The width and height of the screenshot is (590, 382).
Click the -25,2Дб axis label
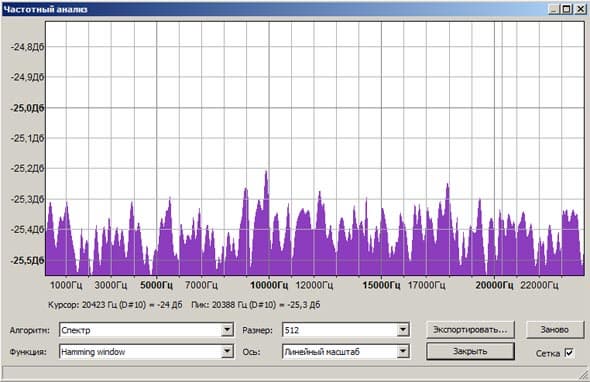27,169
